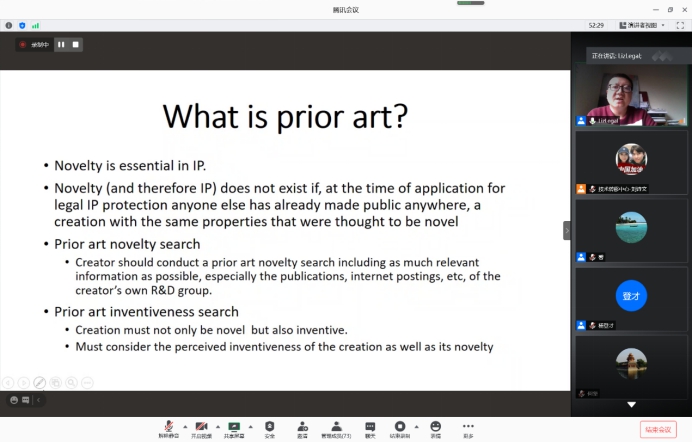Turn on the camera video
693x443 pixels.
pos(201,427)
